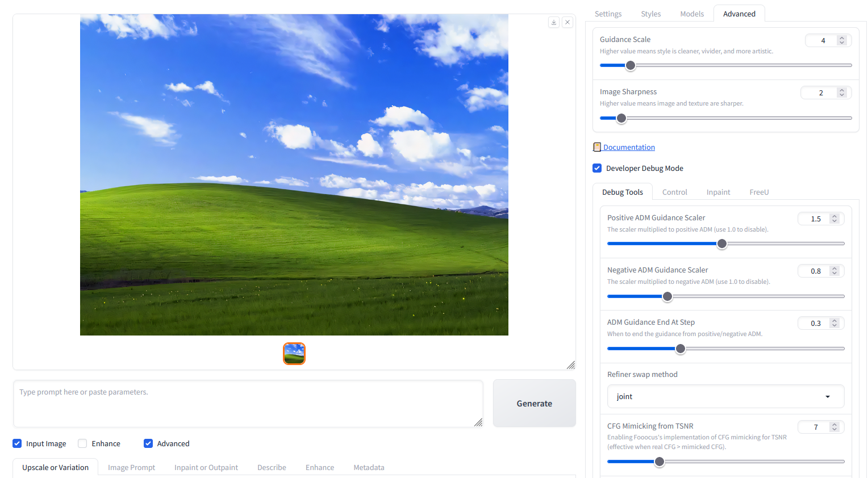Go to the Models tab
Screen dimensions: 868x478
692,14
